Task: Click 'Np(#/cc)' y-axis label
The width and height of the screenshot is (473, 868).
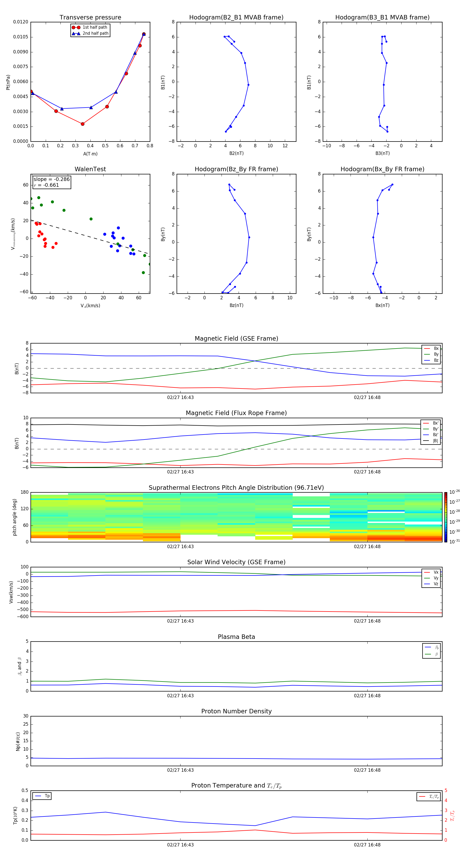Action: [x=18, y=741]
